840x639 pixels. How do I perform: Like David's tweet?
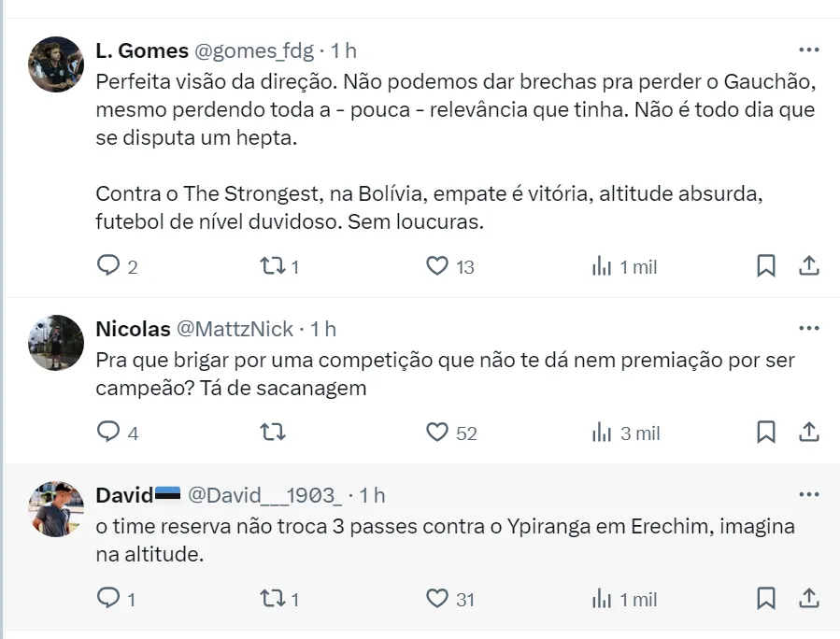click(437, 599)
